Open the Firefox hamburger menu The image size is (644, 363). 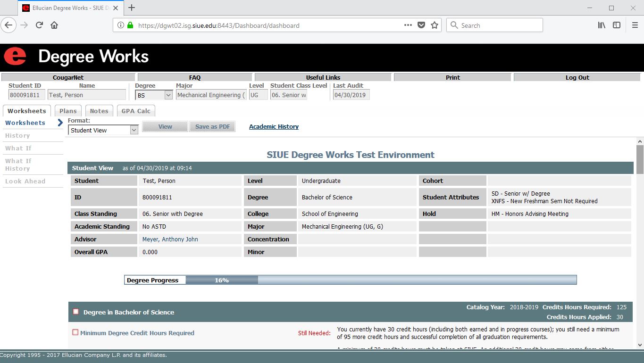tap(635, 25)
